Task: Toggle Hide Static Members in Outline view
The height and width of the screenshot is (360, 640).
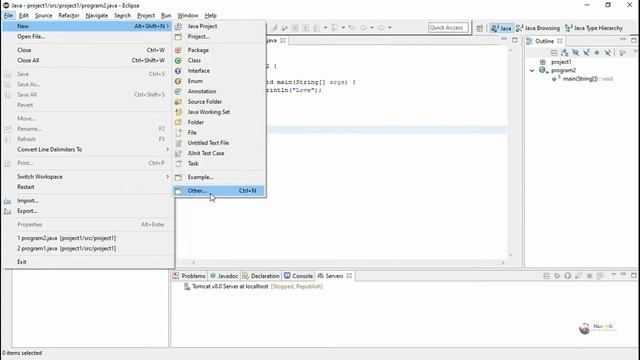Action: point(586,53)
